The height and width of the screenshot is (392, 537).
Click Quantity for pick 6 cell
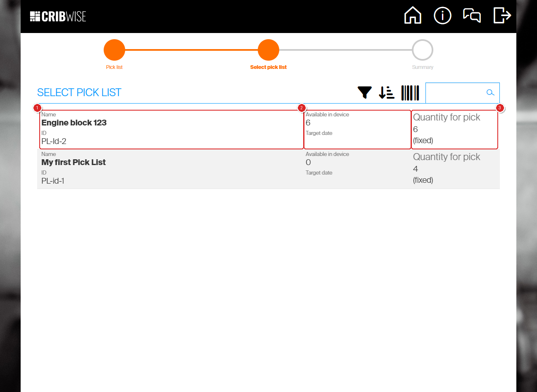[454, 129]
